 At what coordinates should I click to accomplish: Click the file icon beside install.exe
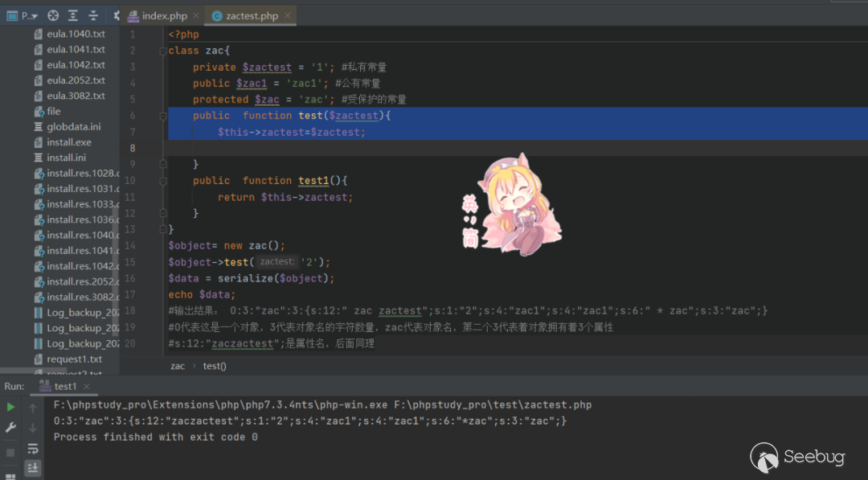tap(39, 142)
